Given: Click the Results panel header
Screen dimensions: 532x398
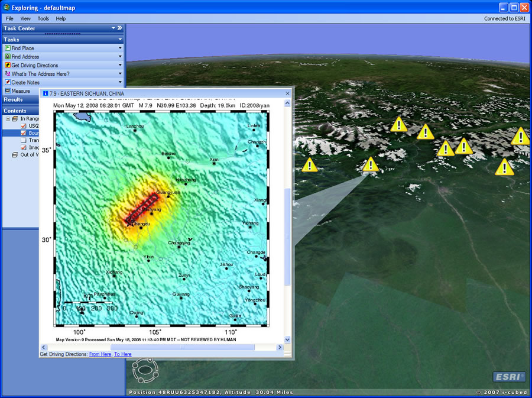Looking at the screenshot, I should pyautogui.click(x=20, y=99).
